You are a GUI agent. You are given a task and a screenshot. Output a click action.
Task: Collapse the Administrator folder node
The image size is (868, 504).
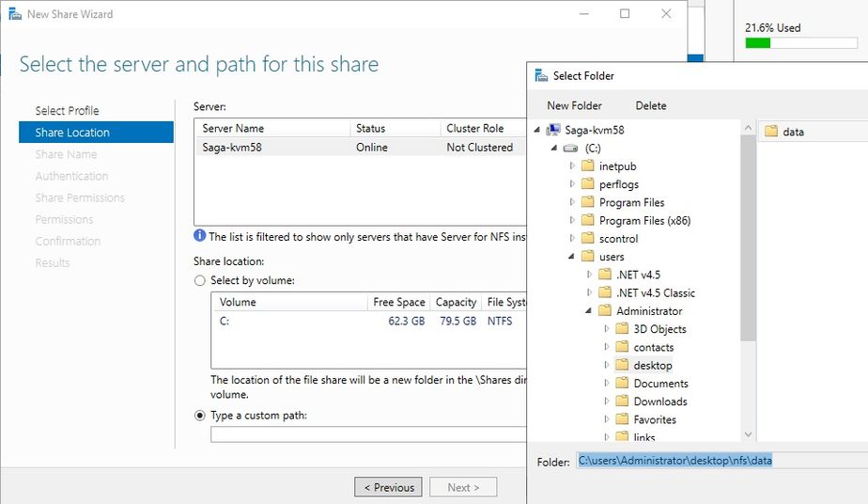point(589,311)
